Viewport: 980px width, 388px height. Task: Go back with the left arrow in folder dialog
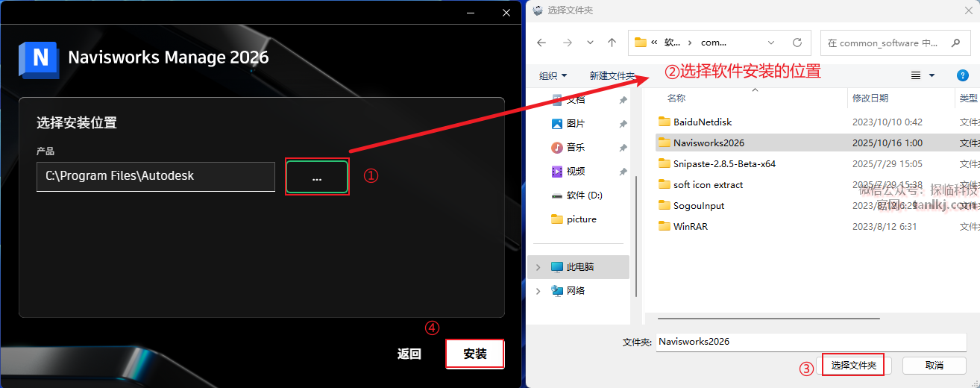point(541,43)
